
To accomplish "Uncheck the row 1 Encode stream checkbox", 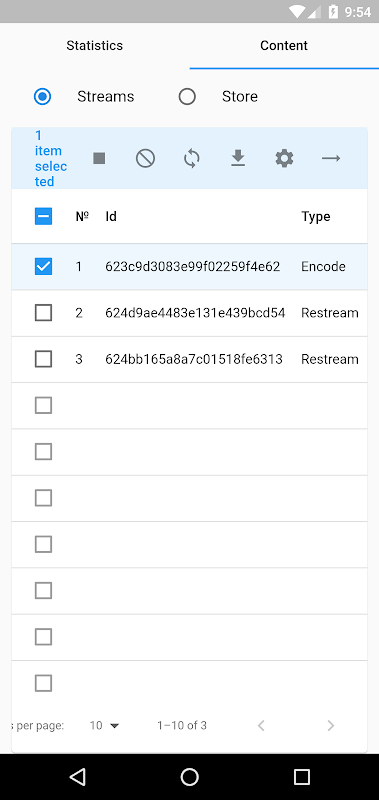I will [x=43, y=266].
